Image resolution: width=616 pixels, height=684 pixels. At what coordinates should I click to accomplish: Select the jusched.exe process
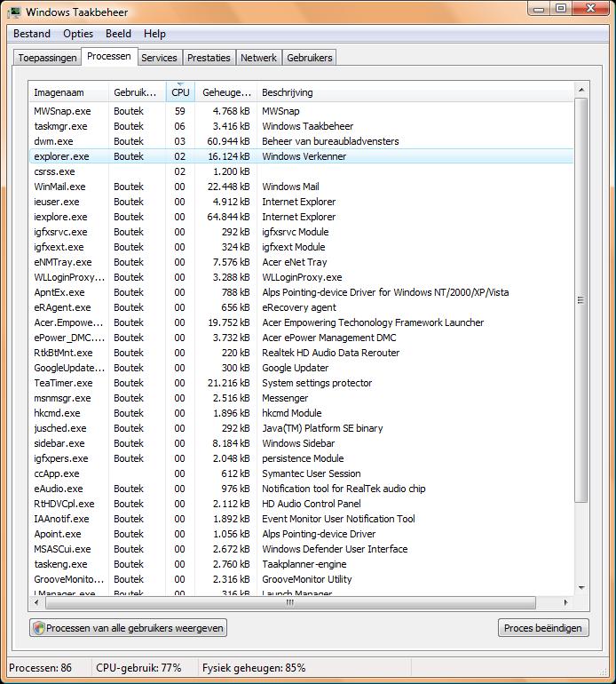tap(301, 428)
